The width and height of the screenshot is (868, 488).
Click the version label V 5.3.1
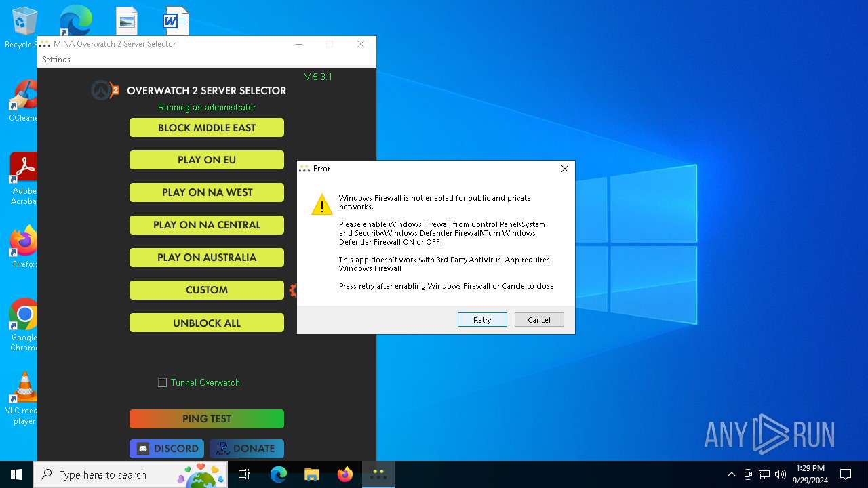point(318,77)
